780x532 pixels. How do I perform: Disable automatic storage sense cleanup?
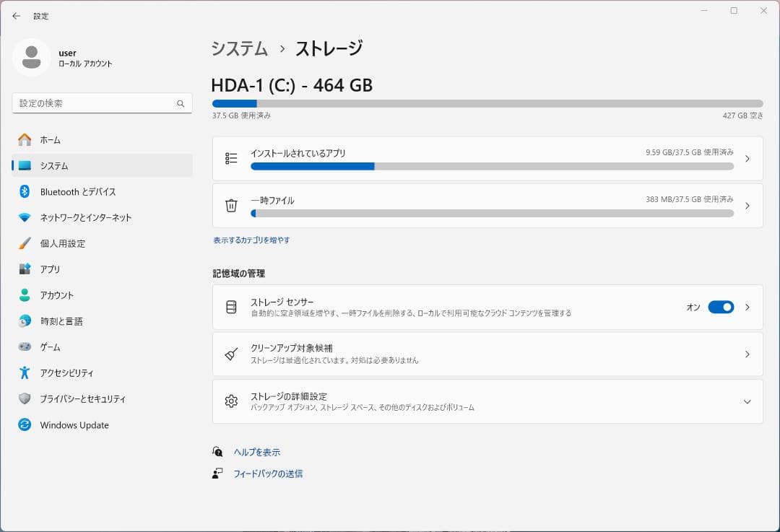click(x=720, y=307)
